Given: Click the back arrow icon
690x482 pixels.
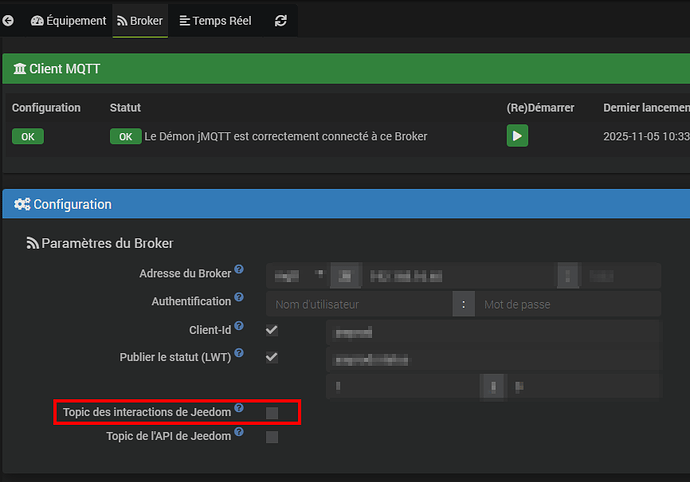Looking at the screenshot, I should point(9,20).
